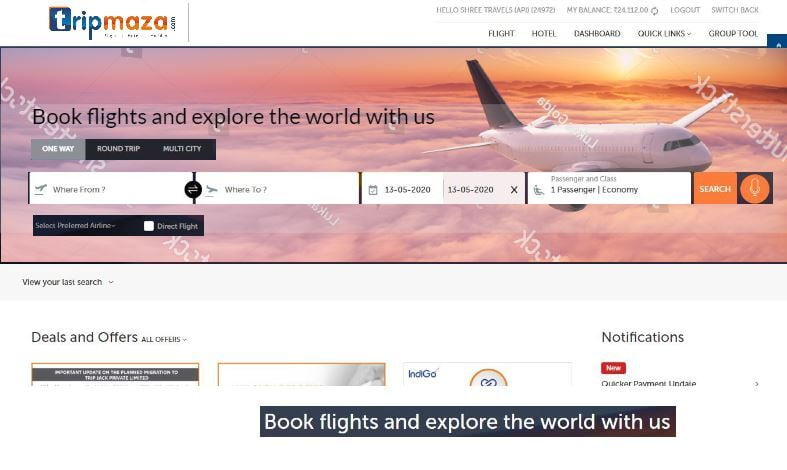787x470 pixels.
Task: Open the DASHBOARD menu item
Action: [597, 34]
